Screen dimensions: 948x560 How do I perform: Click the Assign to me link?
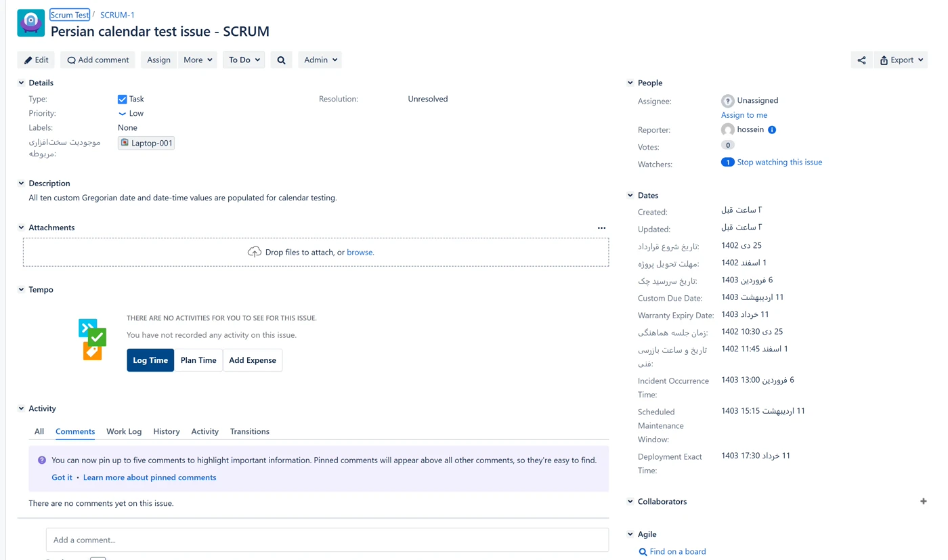[744, 115]
